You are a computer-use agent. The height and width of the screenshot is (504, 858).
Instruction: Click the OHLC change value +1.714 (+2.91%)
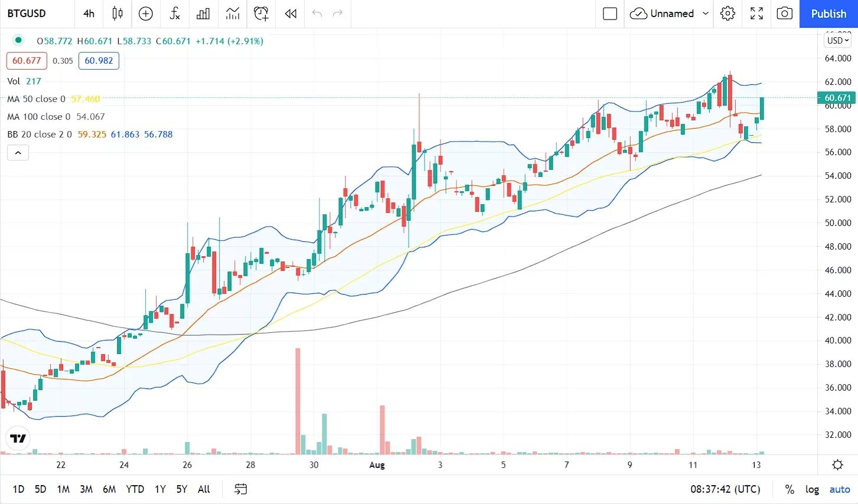[229, 41]
